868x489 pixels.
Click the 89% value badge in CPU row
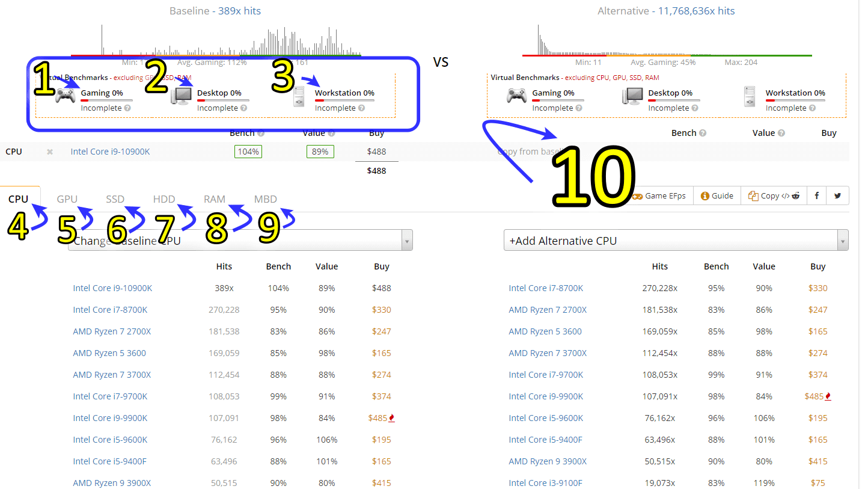(320, 152)
